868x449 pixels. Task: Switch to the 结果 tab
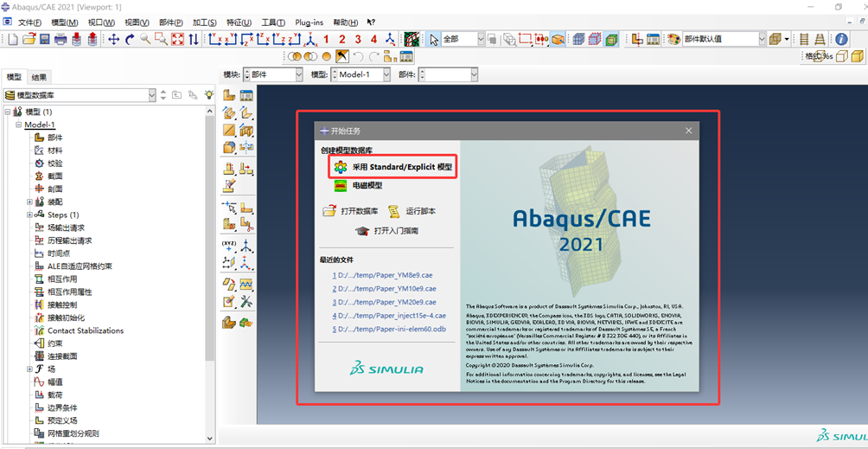pyautogui.click(x=39, y=77)
